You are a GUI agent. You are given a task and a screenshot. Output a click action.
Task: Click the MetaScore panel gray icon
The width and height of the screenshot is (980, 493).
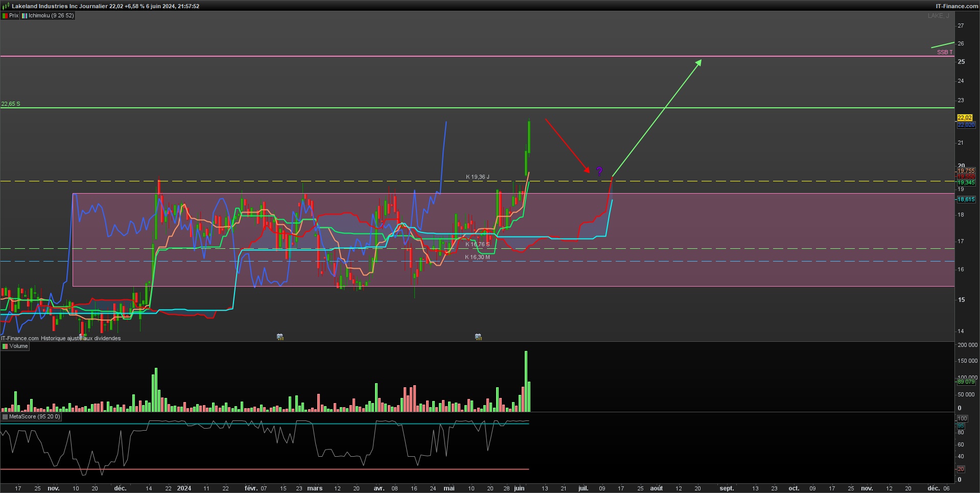(x=5, y=417)
